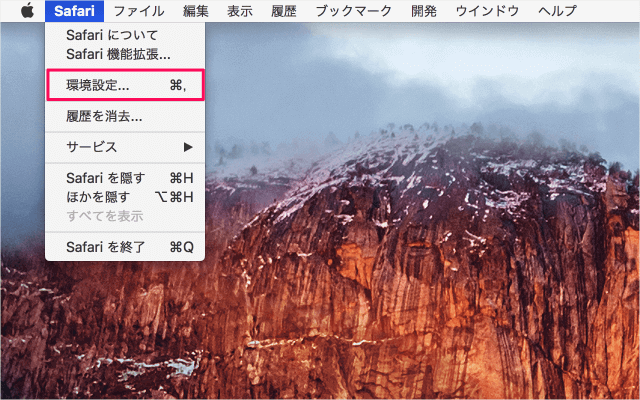Open the 開発 menu

(x=424, y=11)
